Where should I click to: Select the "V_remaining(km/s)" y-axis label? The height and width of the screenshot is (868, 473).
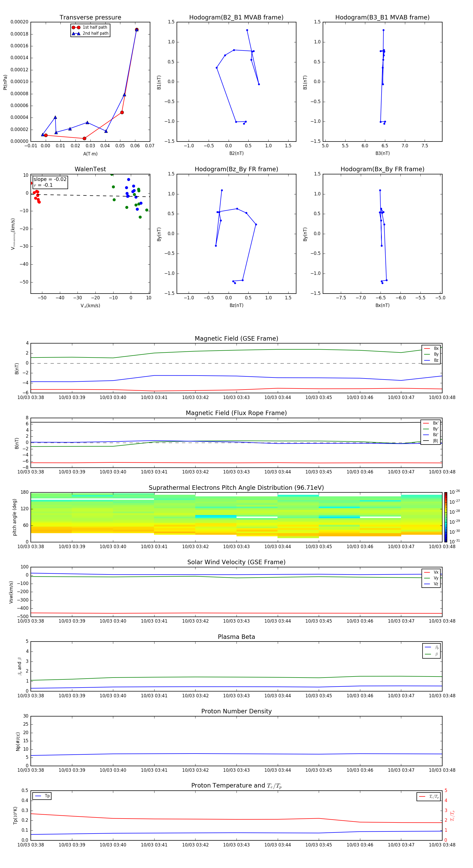[13, 234]
